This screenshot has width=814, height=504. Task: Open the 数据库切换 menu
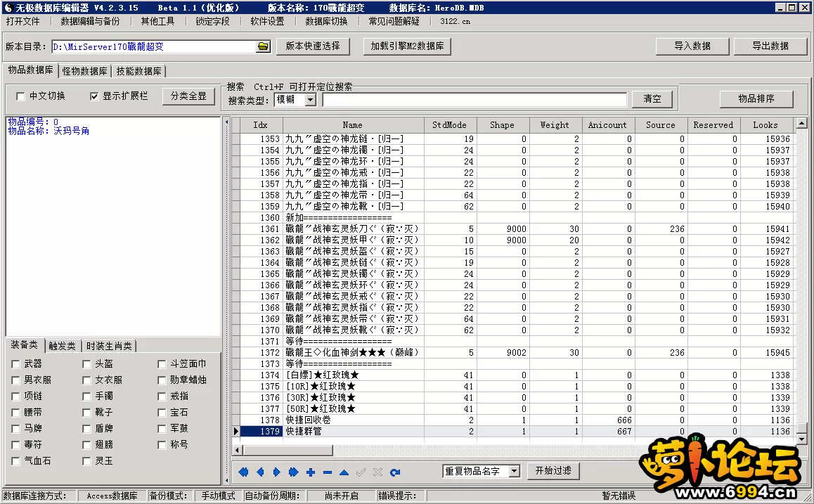click(327, 21)
